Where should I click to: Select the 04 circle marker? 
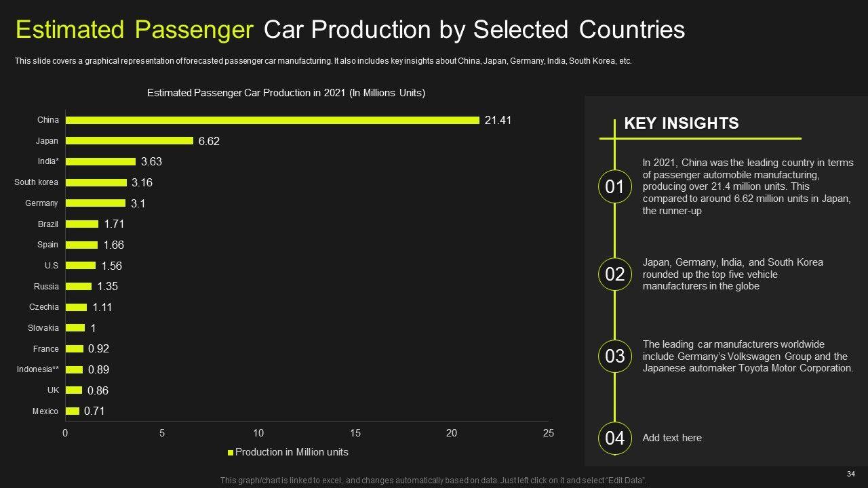614,438
